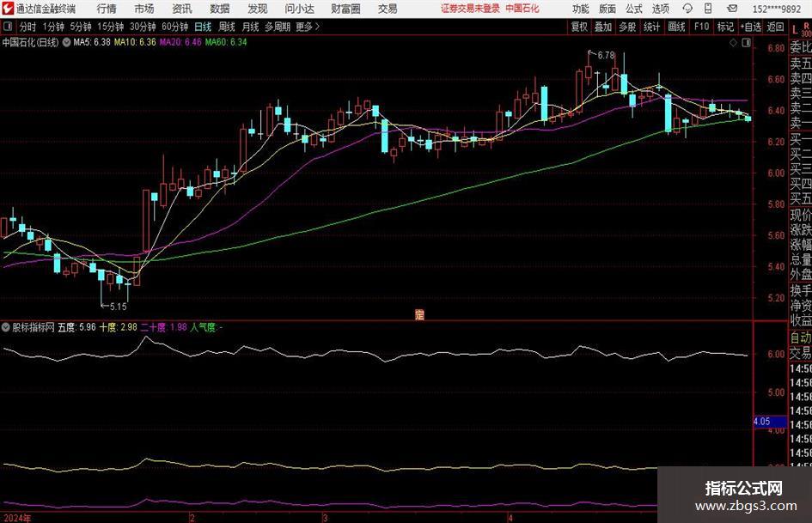Add stock via +自选 button
The image size is (812, 523).
tap(750, 27)
